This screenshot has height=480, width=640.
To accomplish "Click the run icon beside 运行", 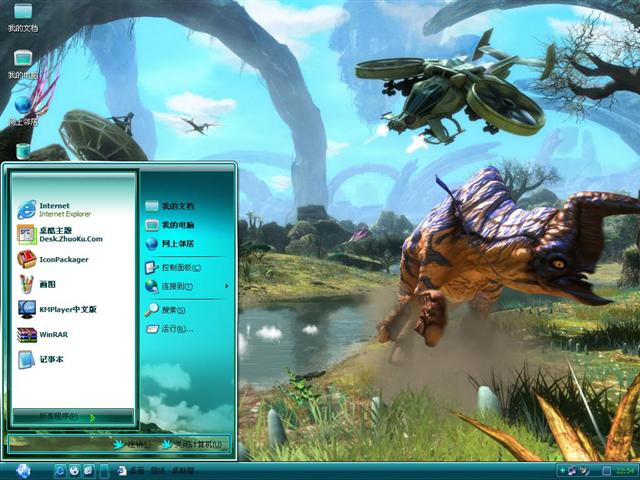I will [152, 329].
